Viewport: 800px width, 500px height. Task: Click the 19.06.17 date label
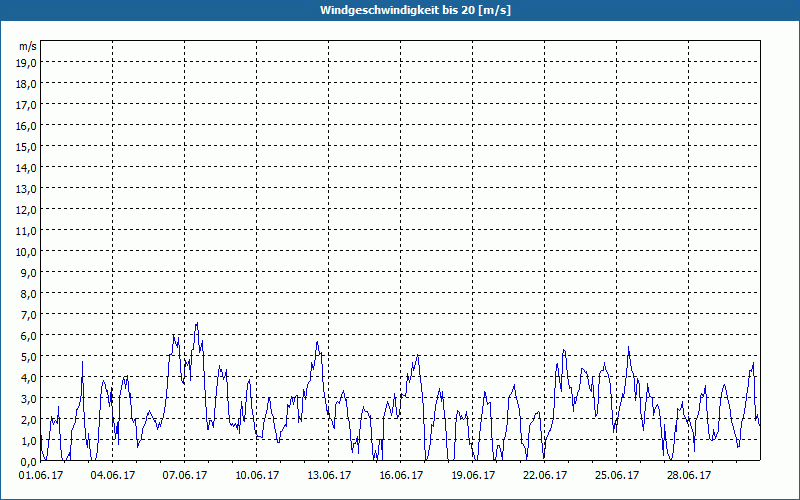pyautogui.click(x=473, y=476)
